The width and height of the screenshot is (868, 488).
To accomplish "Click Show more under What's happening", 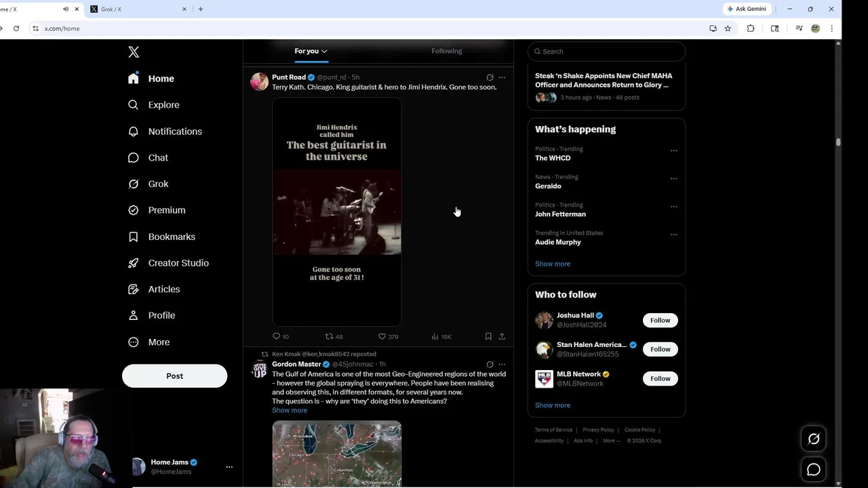I will (x=553, y=264).
